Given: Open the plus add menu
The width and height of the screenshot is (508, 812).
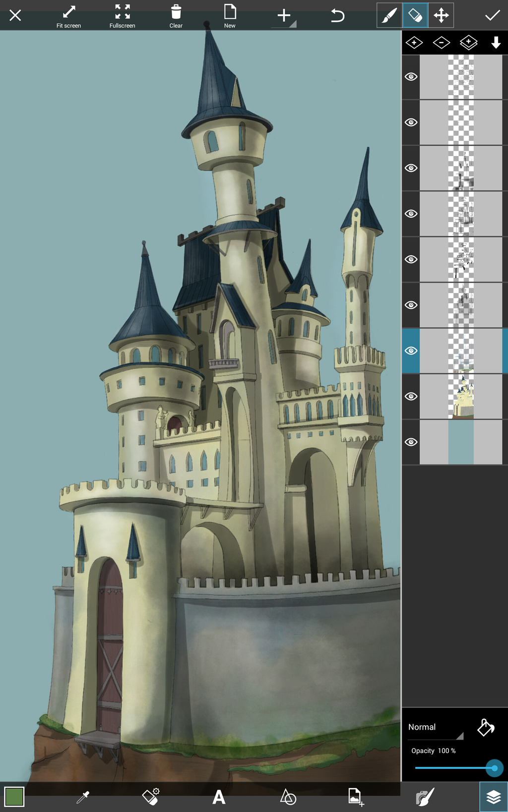Looking at the screenshot, I should coord(284,15).
